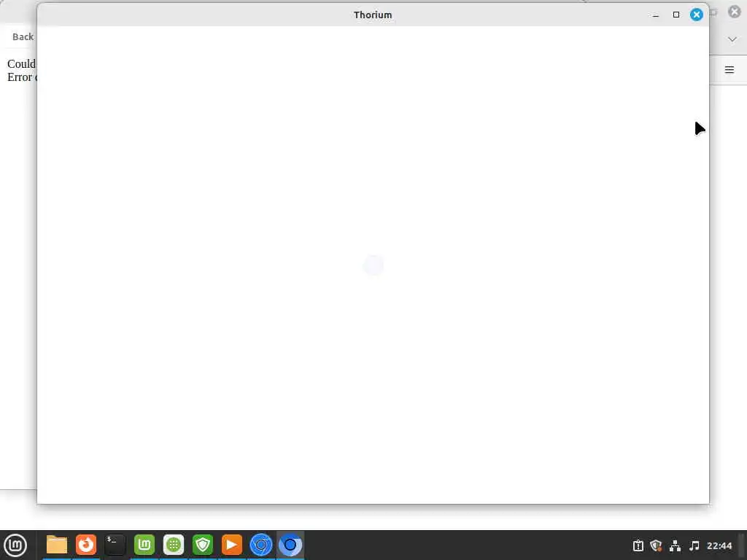Open the sound music-note tray icon
Viewport: 747px width, 560px height.
[x=694, y=545]
